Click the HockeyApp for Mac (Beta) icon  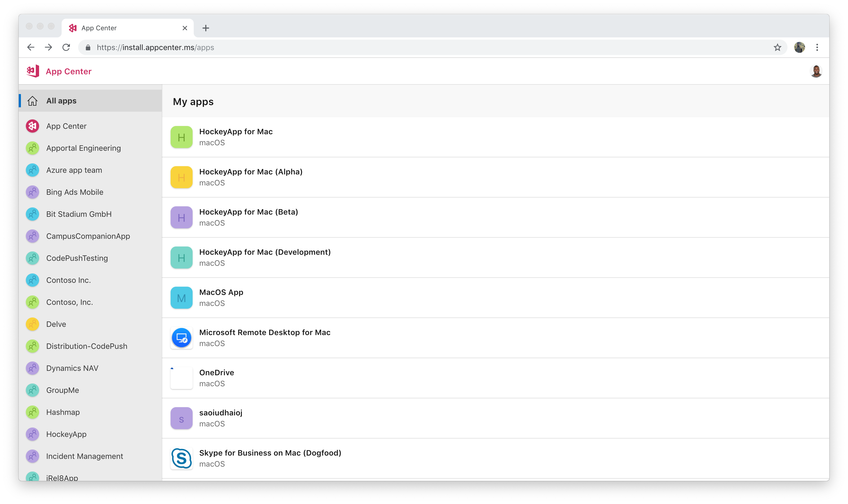(x=181, y=217)
